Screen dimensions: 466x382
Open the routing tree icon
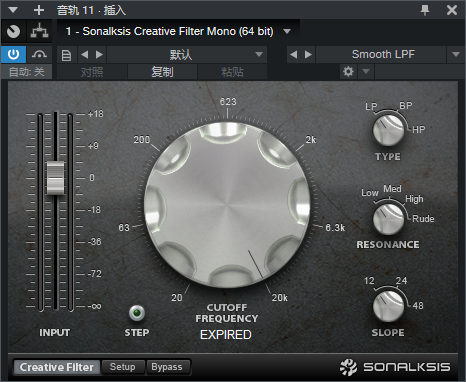(39, 31)
